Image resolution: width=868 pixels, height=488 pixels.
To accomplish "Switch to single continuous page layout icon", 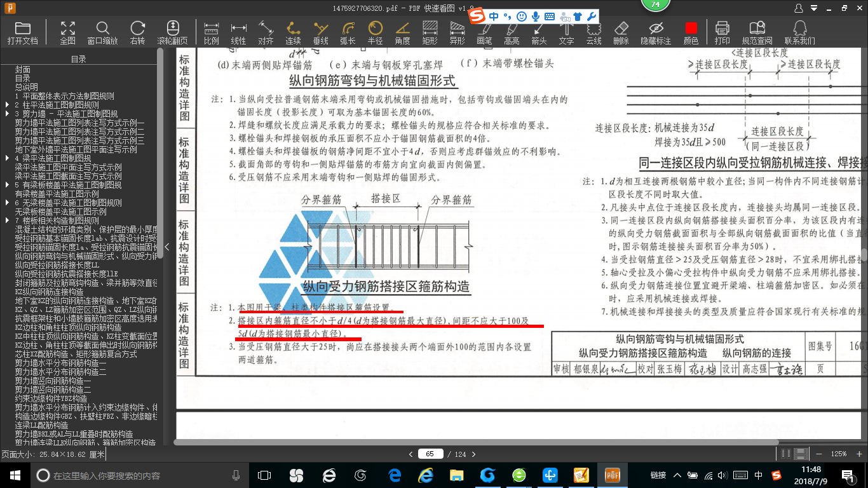I will click(801, 454).
